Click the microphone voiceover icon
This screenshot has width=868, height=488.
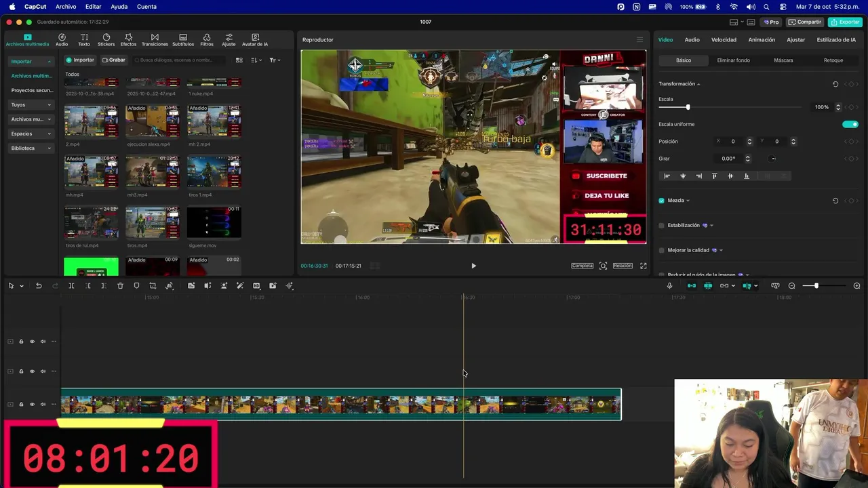(x=669, y=286)
